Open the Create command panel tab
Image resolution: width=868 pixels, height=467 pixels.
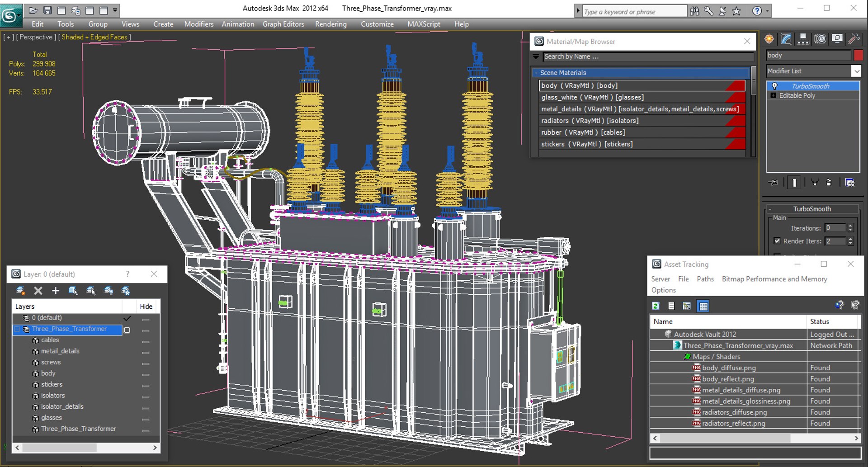point(769,39)
